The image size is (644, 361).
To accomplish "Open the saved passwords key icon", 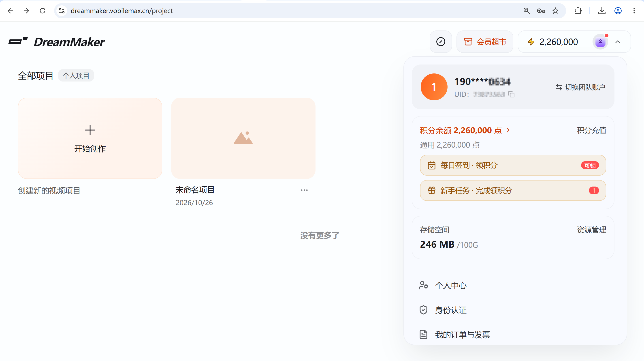I will (541, 11).
